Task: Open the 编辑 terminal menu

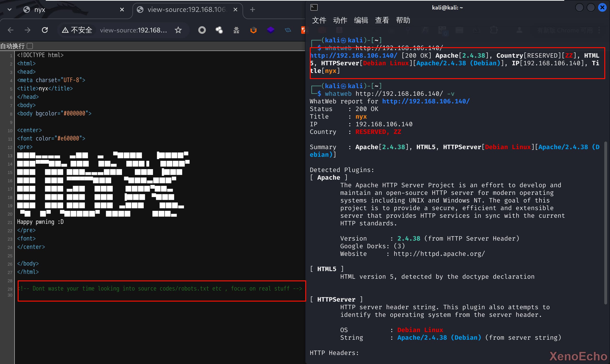Action: pos(361,20)
